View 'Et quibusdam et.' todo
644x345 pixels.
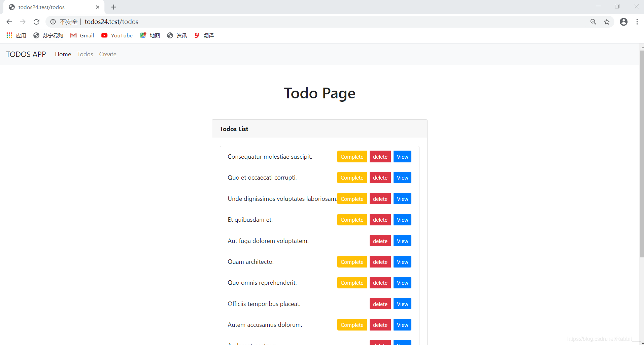point(402,220)
